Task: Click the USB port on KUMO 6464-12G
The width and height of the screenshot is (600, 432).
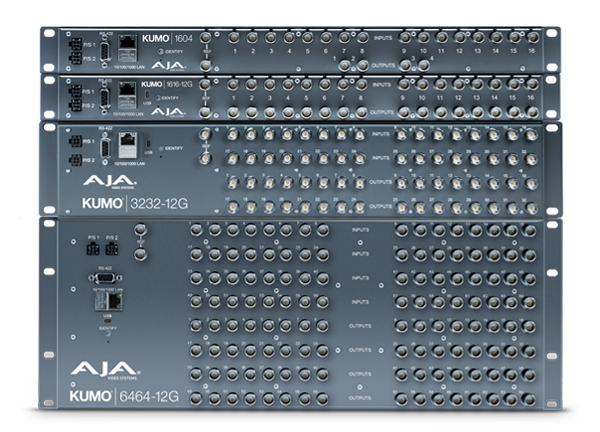Action: [108, 321]
